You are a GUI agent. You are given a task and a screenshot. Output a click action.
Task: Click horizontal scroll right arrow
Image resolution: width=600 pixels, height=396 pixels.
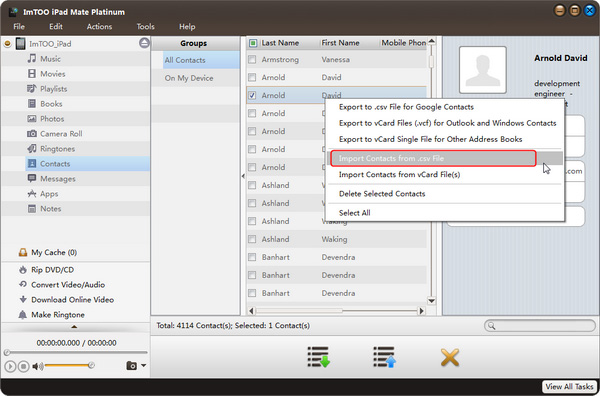(422, 311)
